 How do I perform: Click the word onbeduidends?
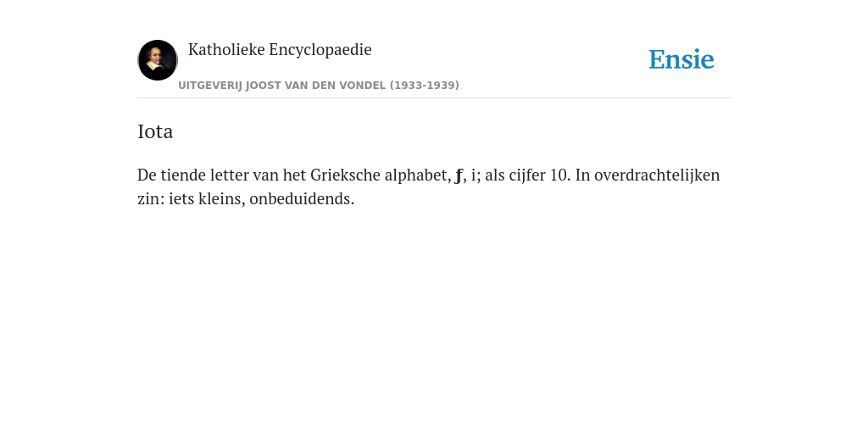302,198
